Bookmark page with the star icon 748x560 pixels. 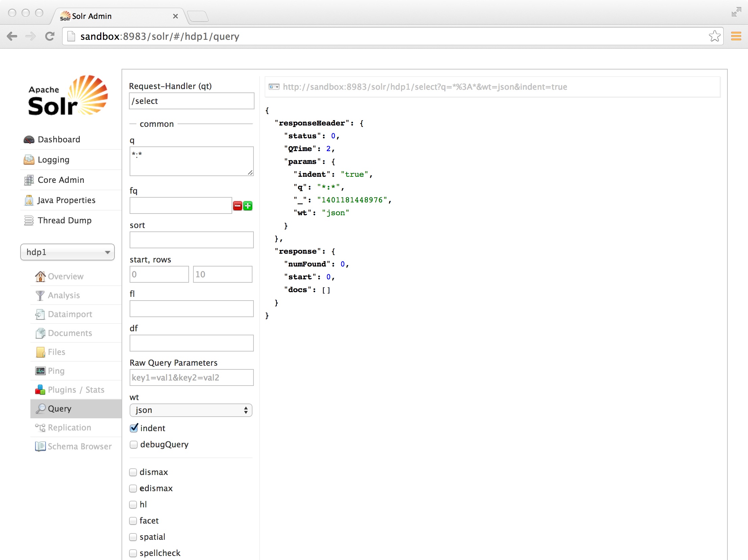coord(714,36)
